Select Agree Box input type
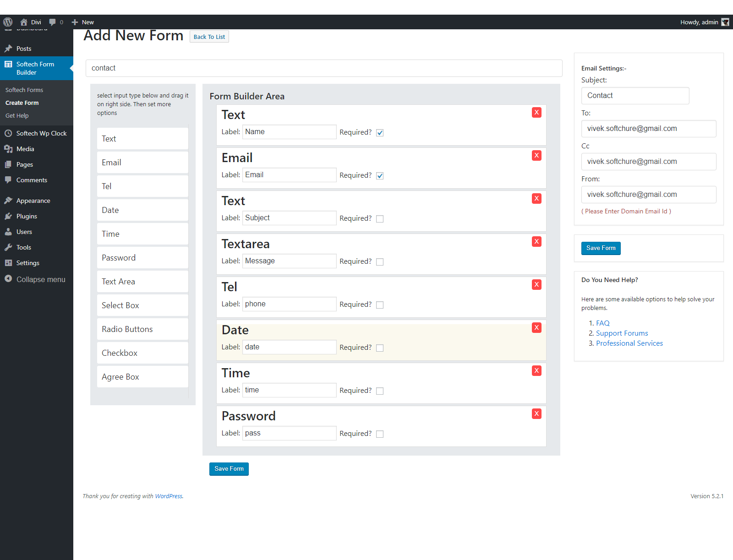Viewport: 733px width, 560px height. pyautogui.click(x=142, y=377)
